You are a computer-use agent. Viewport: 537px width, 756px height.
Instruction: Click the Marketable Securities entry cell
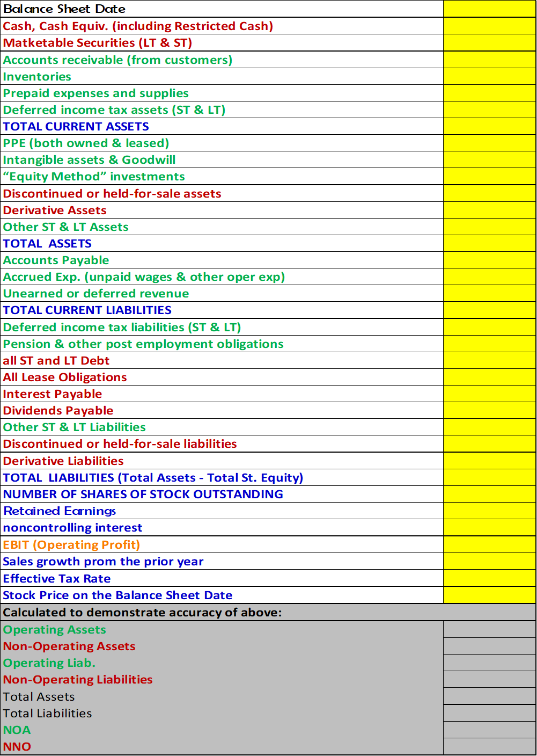(x=489, y=42)
